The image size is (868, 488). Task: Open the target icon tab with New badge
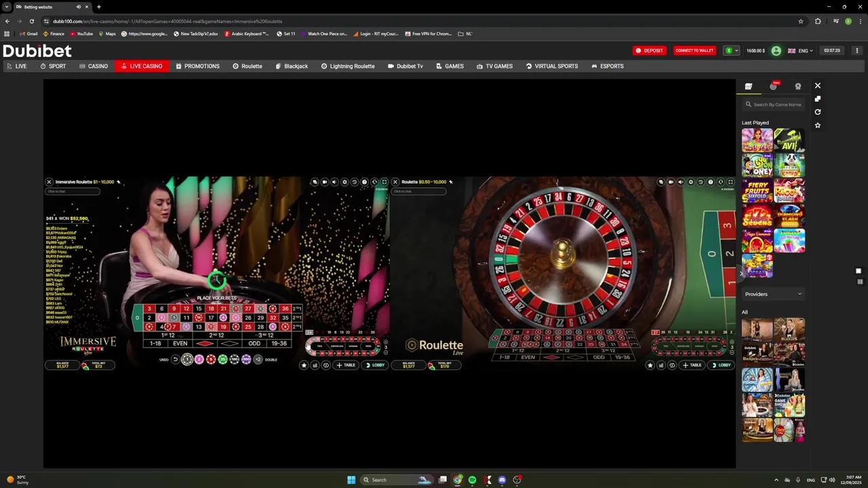[773, 86]
